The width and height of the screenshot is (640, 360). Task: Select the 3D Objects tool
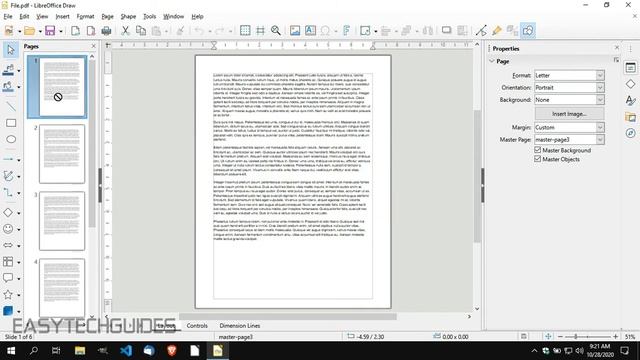8,311
